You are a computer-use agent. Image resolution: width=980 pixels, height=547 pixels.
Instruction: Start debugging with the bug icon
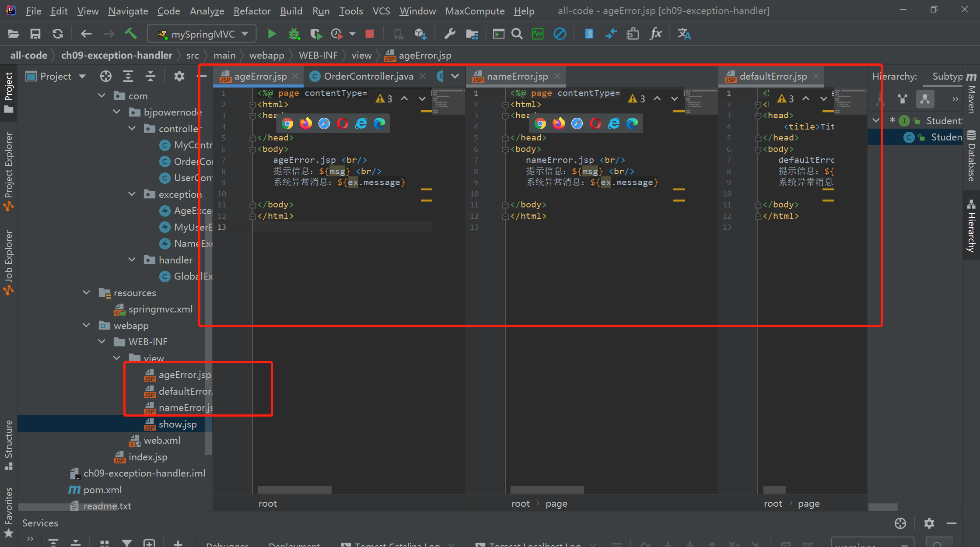click(294, 34)
